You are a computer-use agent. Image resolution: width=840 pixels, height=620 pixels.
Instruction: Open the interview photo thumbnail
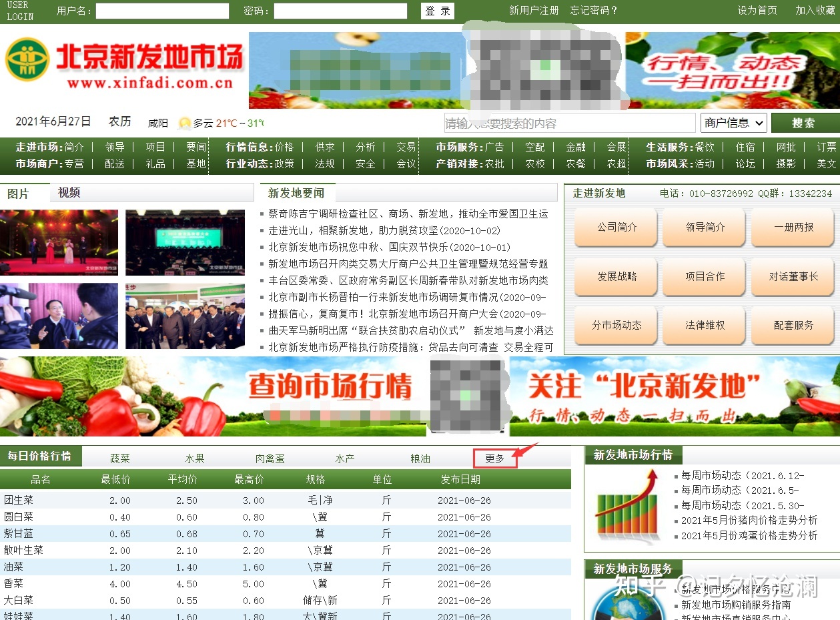pos(59,316)
